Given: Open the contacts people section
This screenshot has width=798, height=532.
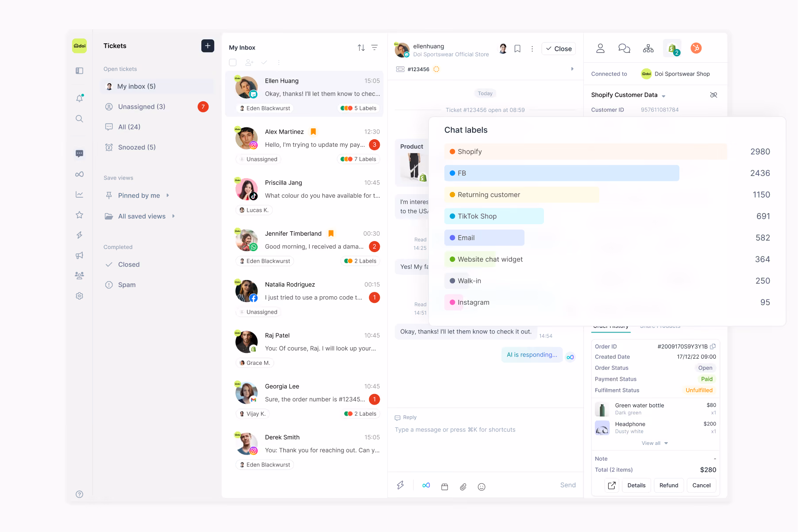Looking at the screenshot, I should (x=80, y=276).
